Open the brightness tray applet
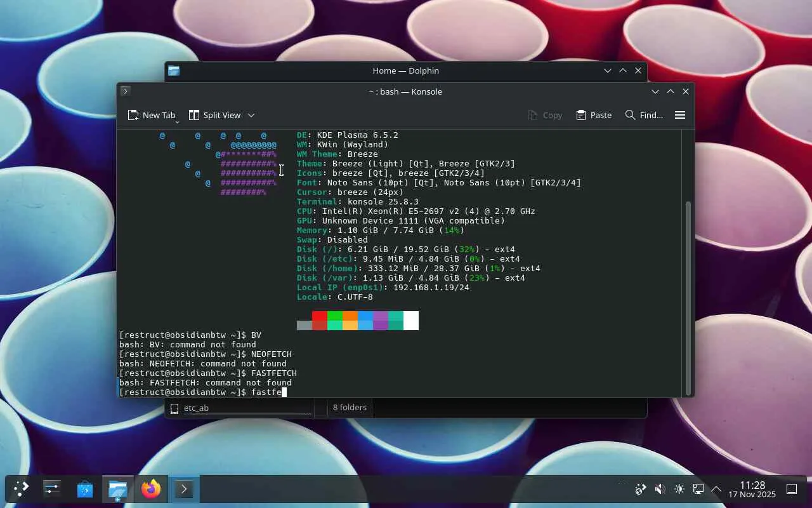 point(679,489)
